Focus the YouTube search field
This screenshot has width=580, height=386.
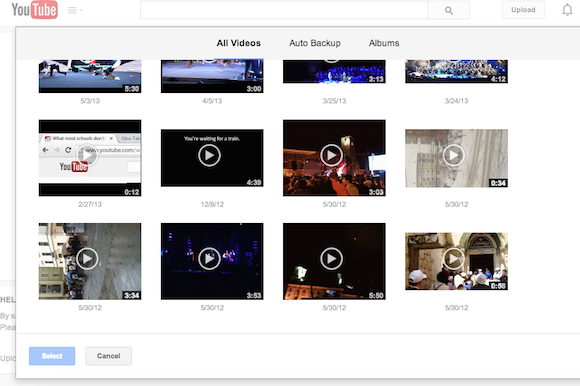click(x=284, y=10)
